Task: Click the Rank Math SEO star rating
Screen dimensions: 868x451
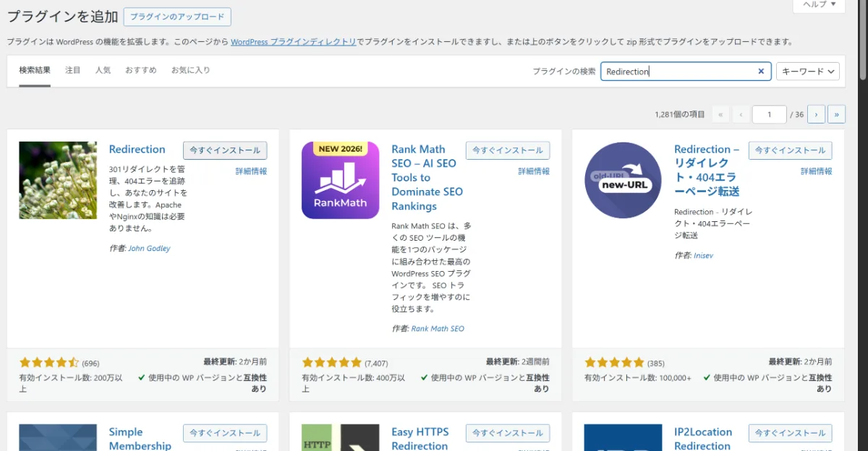Action: click(x=331, y=362)
